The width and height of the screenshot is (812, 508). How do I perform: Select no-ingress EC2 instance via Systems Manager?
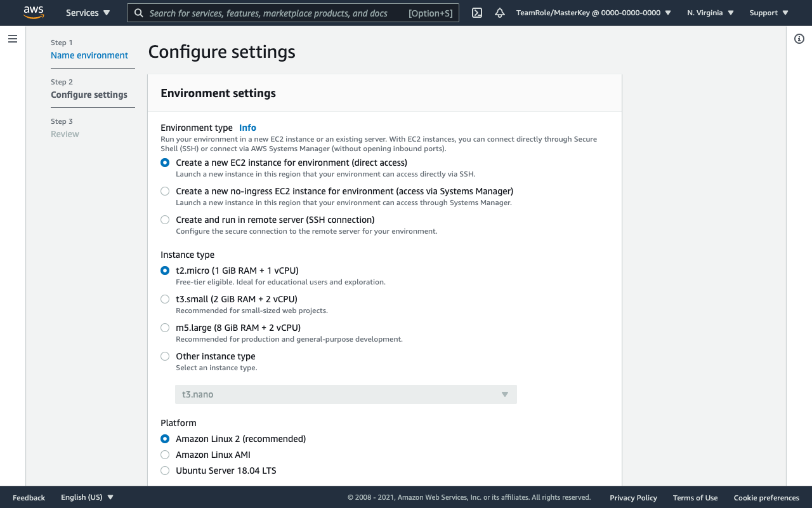(x=165, y=191)
